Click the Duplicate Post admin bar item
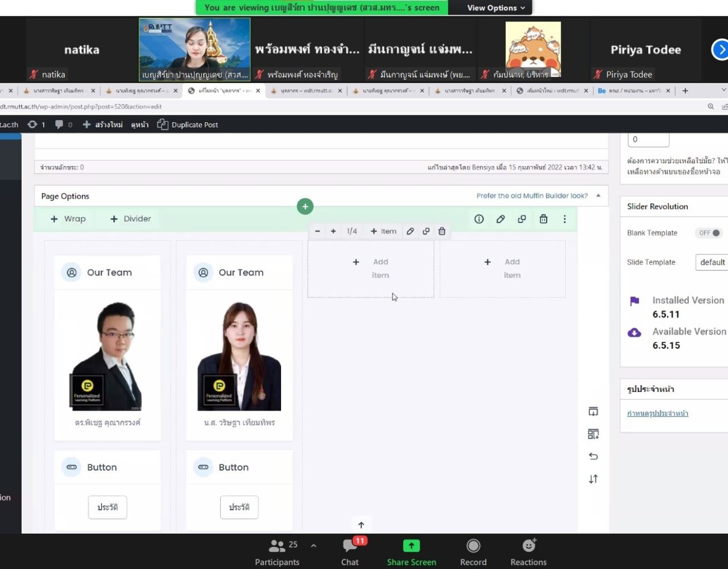Screen dimensions: 728x569 [188, 125]
